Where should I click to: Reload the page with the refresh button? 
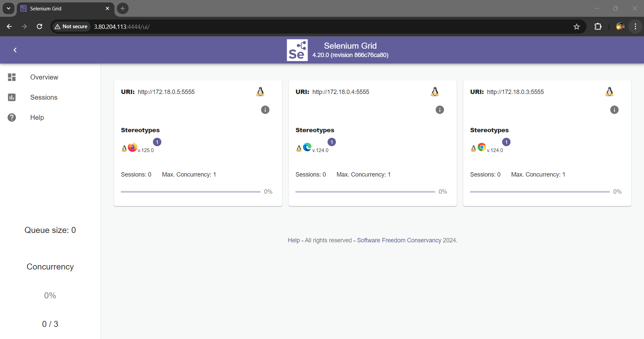[39, 27]
